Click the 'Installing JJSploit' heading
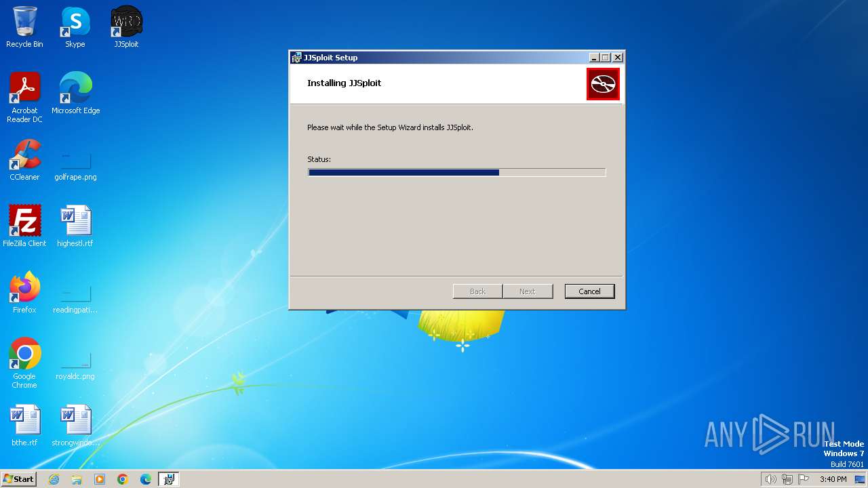Image resolution: width=868 pixels, height=488 pixels. [x=344, y=83]
